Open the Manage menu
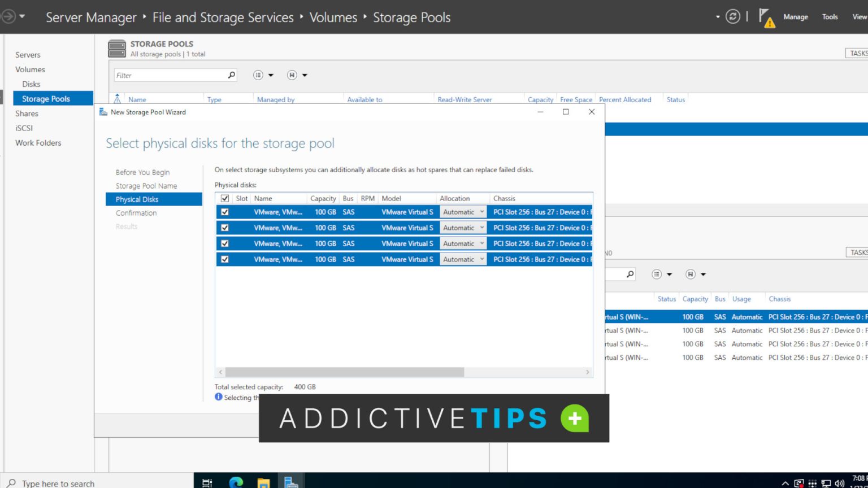 pyautogui.click(x=796, y=17)
